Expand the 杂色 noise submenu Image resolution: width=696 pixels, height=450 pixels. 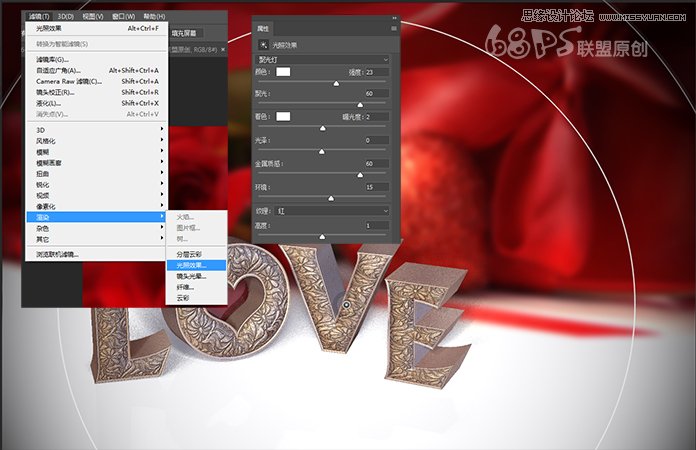[97, 228]
